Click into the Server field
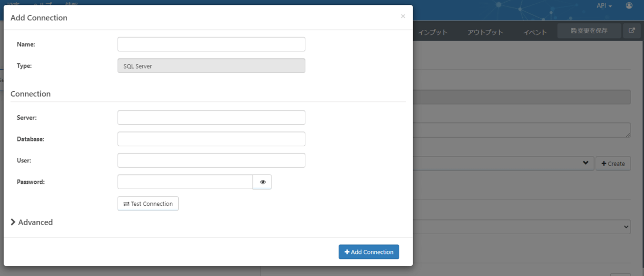Screen dimensions: 644x276 (x=211, y=117)
